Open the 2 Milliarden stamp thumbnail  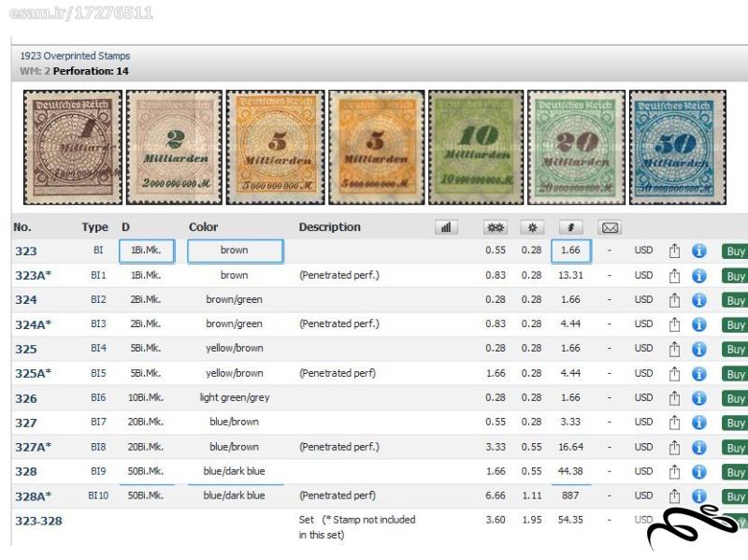(174, 148)
